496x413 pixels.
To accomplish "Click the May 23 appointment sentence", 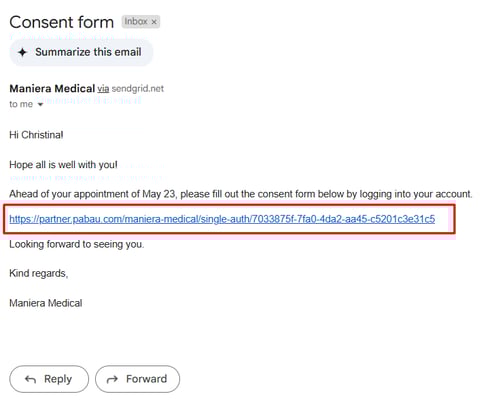I will coord(241,194).
